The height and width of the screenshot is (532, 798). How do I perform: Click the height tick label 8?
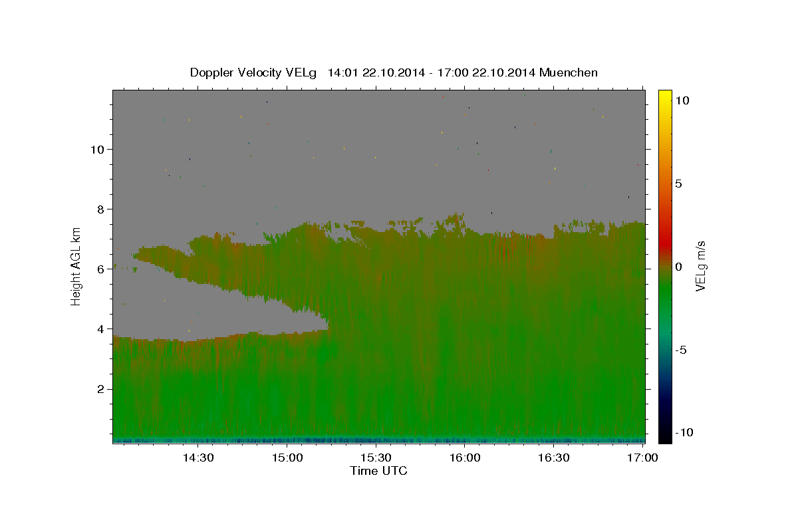pyautogui.click(x=102, y=209)
